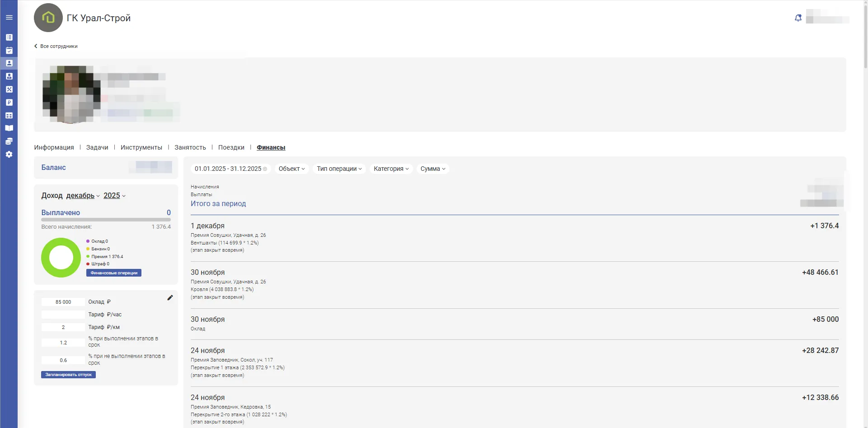Change the income month декабрь dropdown
The image size is (868, 428).
coord(83,196)
